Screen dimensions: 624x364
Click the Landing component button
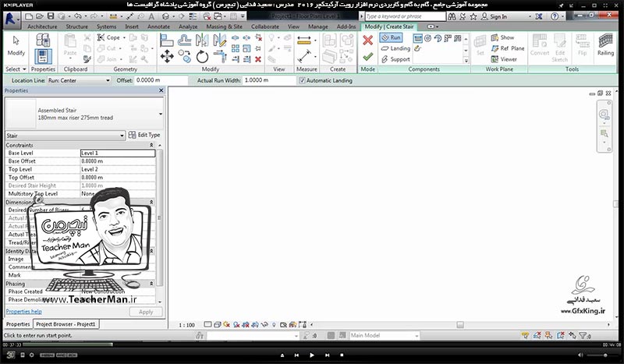tap(395, 48)
